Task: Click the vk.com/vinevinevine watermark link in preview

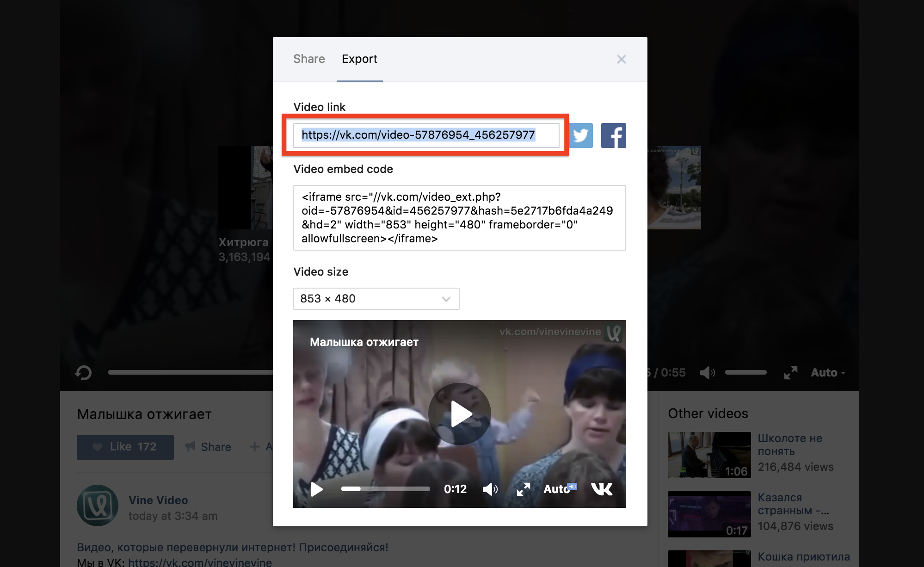Action: click(550, 332)
